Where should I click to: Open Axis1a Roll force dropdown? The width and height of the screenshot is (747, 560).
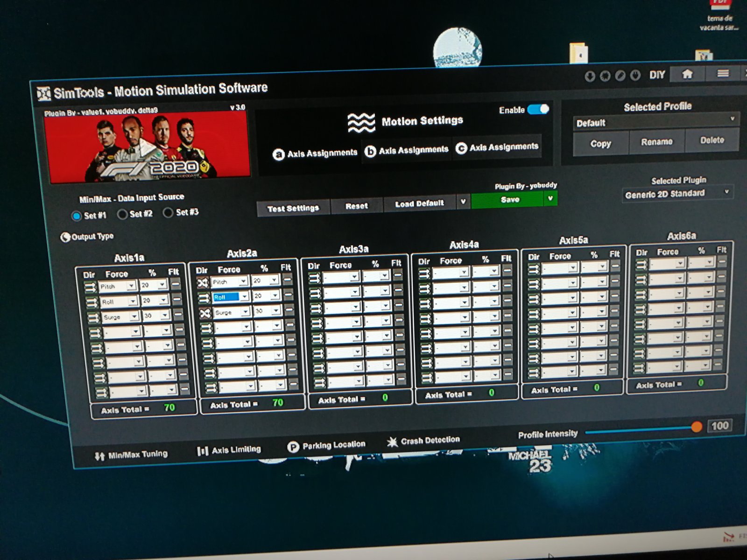click(119, 301)
